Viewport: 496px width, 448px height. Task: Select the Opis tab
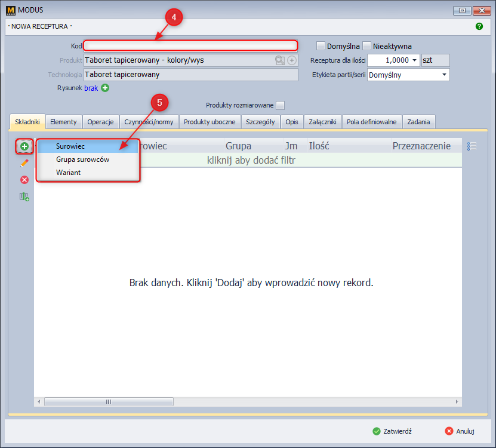tap(292, 122)
